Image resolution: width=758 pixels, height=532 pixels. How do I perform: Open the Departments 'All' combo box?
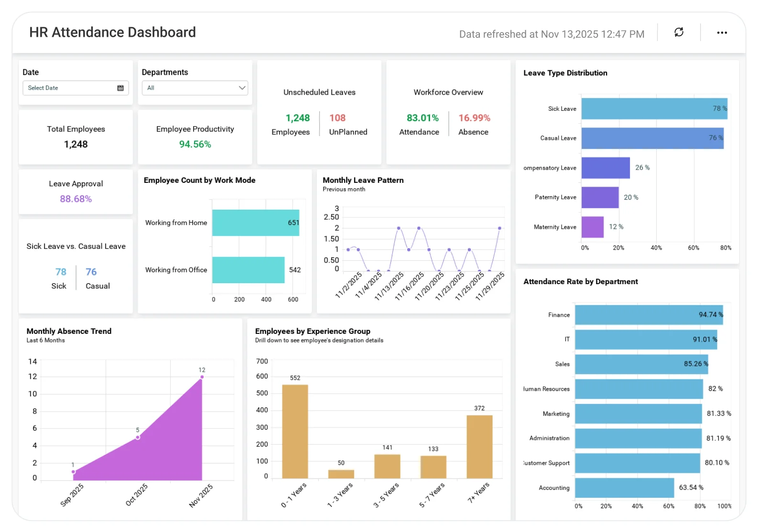(x=195, y=88)
